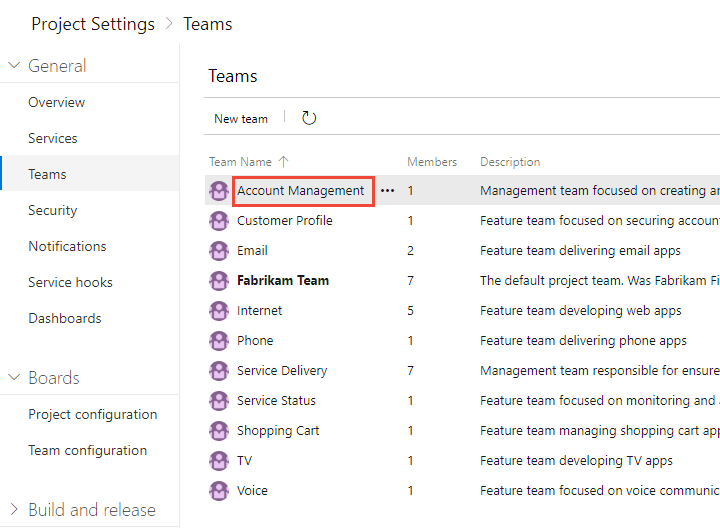Open the Service Delivery team link

click(x=282, y=371)
